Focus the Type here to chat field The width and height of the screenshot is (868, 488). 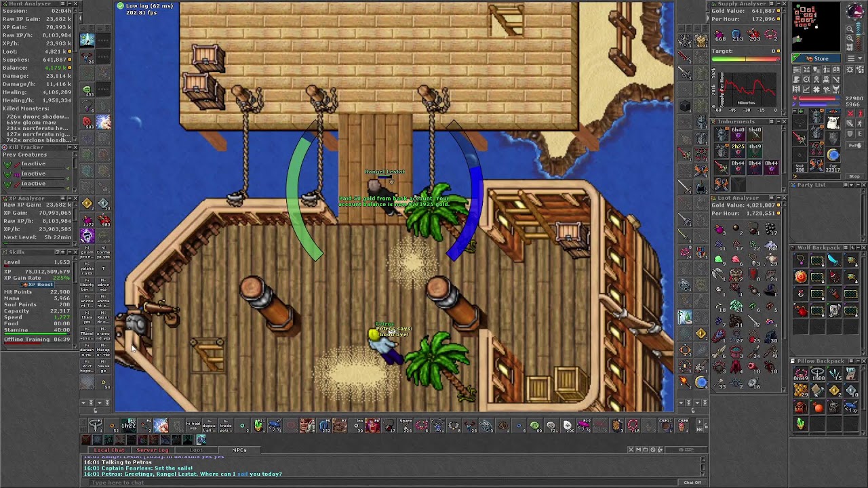383,482
